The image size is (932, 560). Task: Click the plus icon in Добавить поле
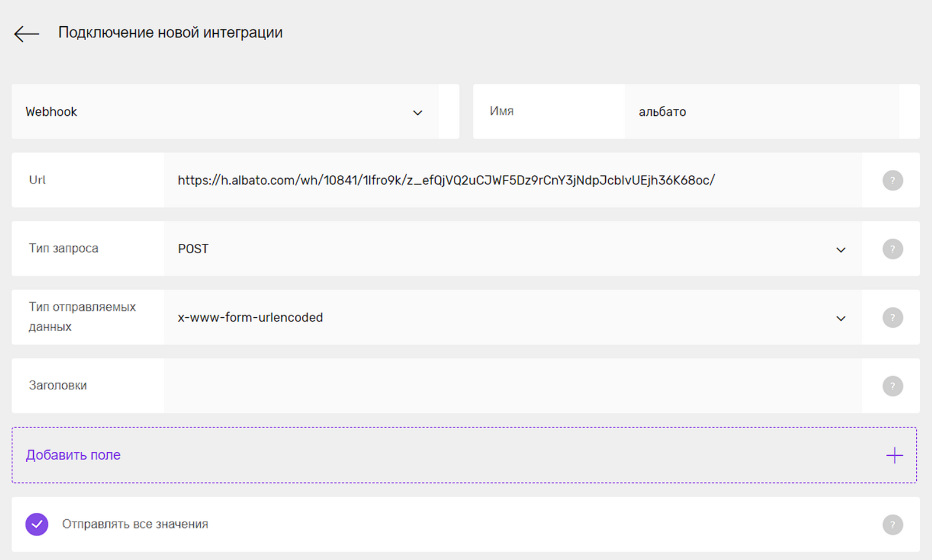[x=894, y=455]
